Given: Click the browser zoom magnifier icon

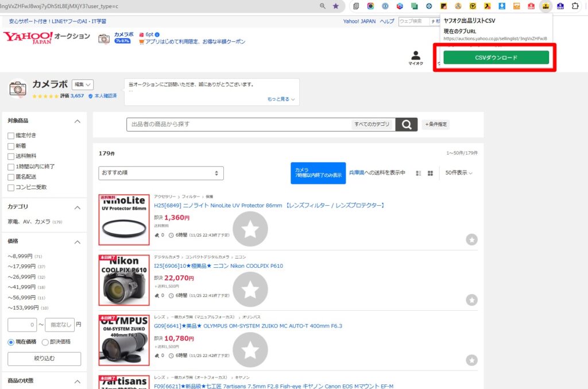Looking at the screenshot, I should click(323, 6).
